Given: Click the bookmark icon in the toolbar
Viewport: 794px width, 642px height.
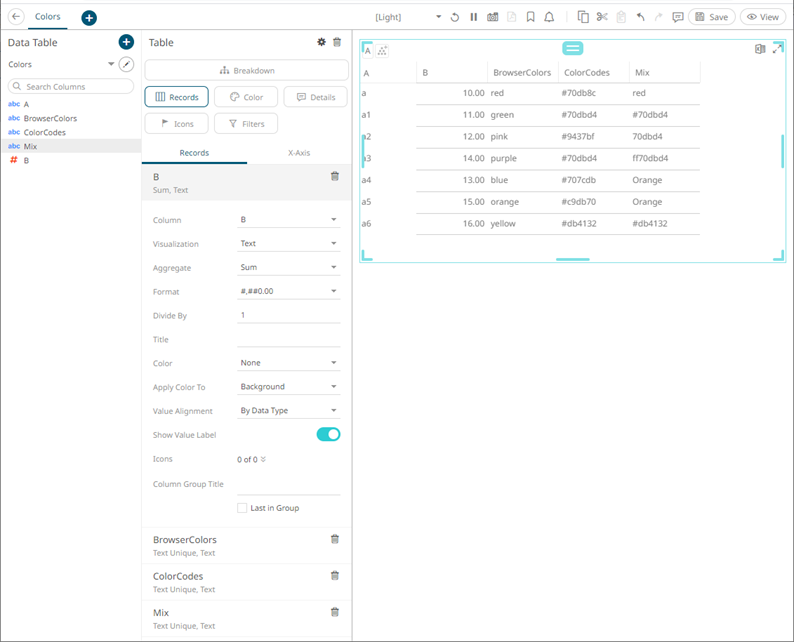Looking at the screenshot, I should coord(530,17).
